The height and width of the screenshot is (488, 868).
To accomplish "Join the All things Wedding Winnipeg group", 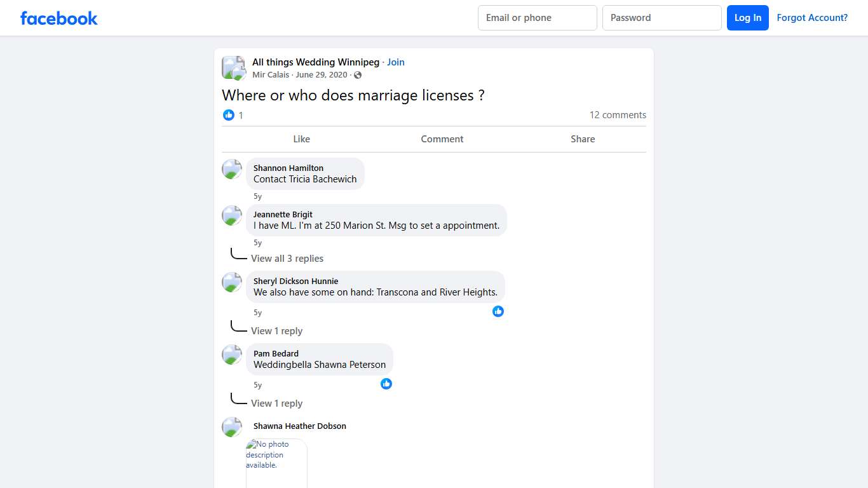I will (x=395, y=62).
